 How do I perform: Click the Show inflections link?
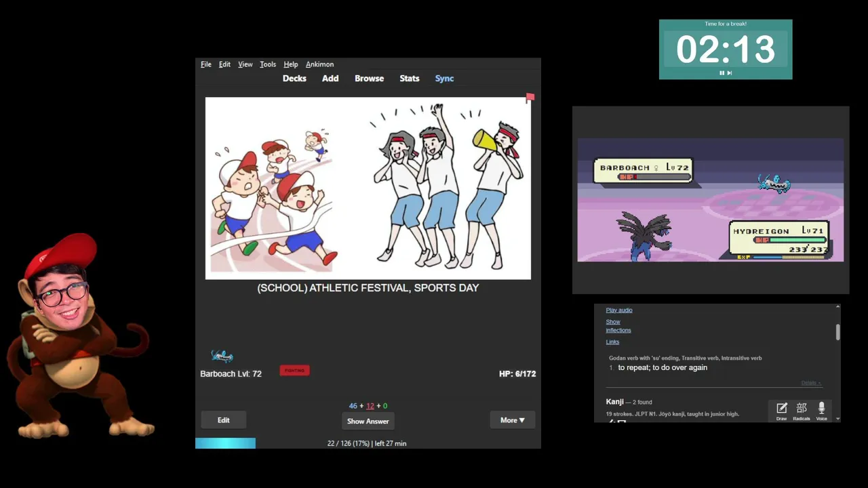click(x=618, y=326)
